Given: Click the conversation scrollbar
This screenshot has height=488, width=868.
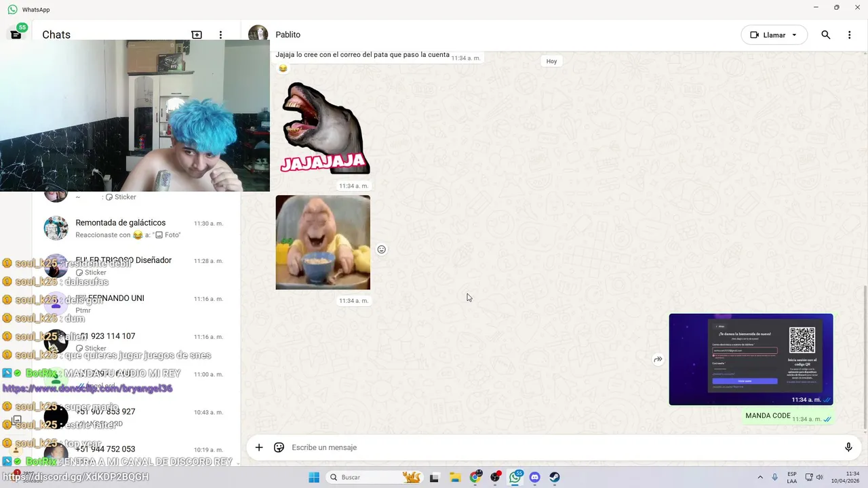Looking at the screenshot, I should point(865,357).
